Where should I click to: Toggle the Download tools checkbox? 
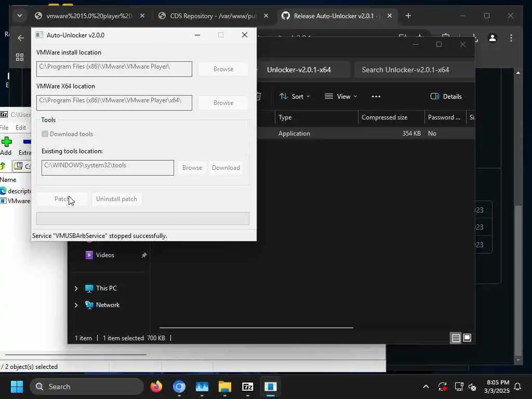(45, 134)
